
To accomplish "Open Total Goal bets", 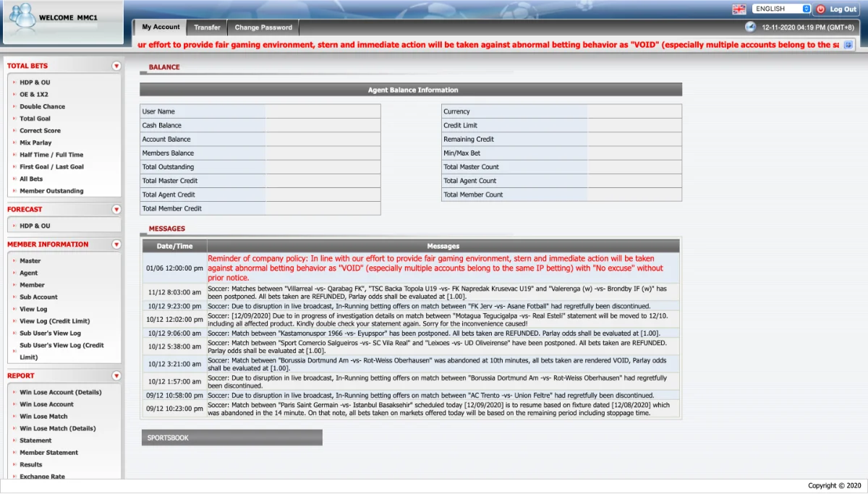I will (x=35, y=119).
